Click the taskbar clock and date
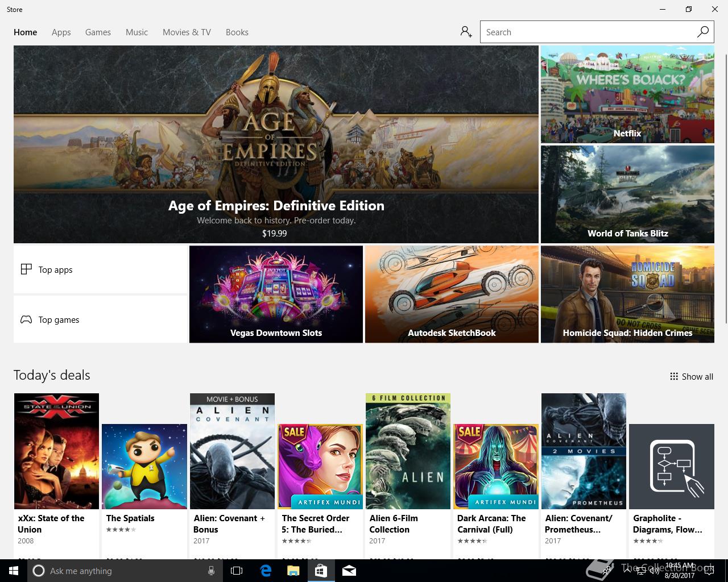Viewport: 728px width, 582px height. click(680, 571)
